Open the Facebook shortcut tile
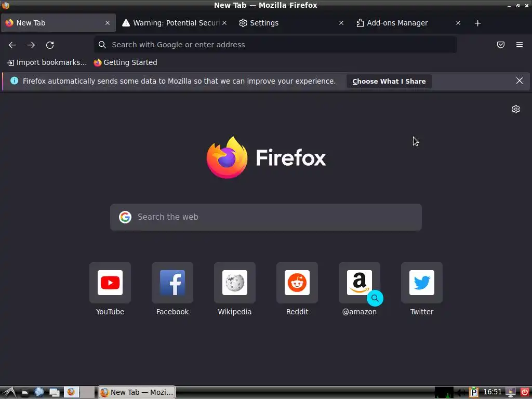The height and width of the screenshot is (399, 532). point(172,282)
